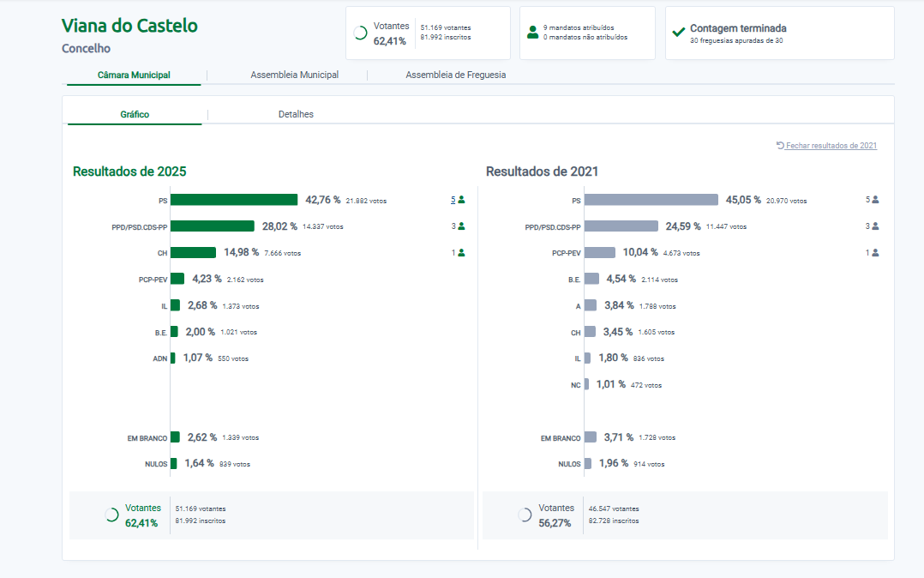Click the grey PS bar in 2021 chart
The image size is (924, 578).
tap(651, 200)
